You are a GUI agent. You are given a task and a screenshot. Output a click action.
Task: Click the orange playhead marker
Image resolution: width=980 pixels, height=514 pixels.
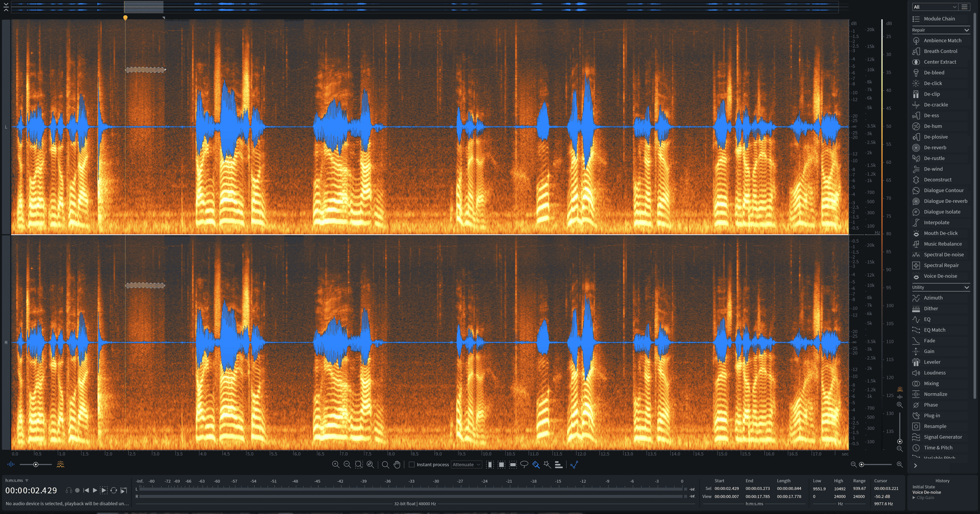(x=125, y=18)
